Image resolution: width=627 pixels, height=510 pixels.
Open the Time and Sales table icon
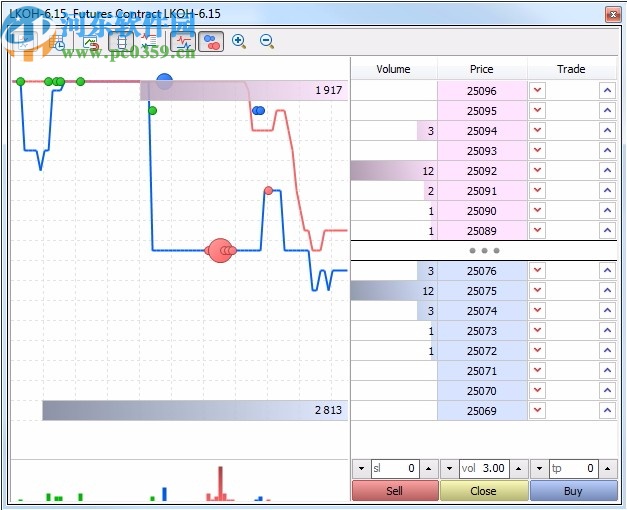(x=58, y=42)
